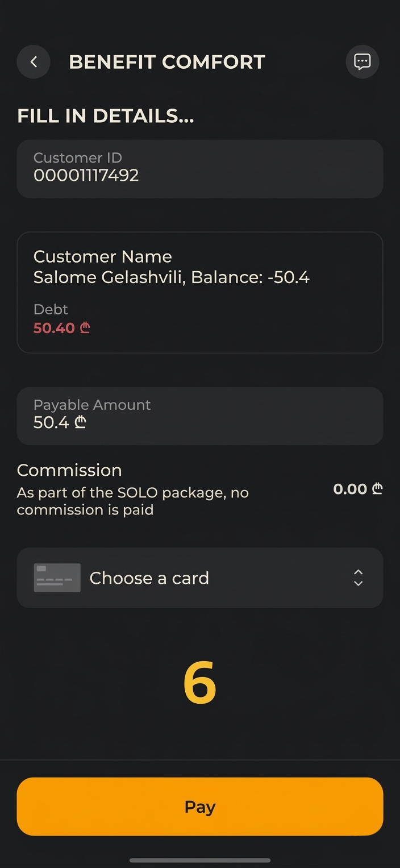
Task: Tap the Customer Name info card
Action: click(199, 292)
